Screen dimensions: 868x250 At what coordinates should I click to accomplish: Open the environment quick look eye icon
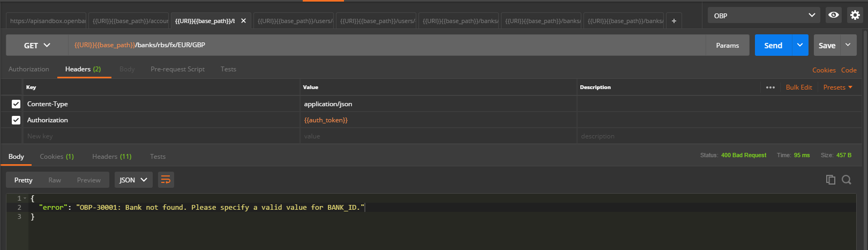(x=834, y=15)
